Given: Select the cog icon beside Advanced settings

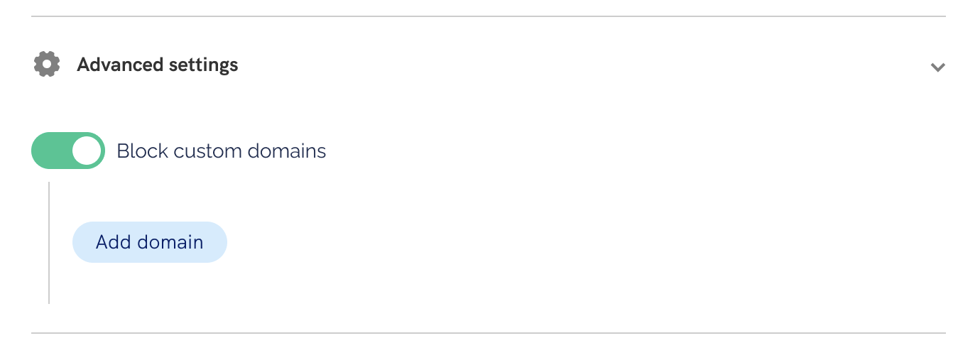Looking at the screenshot, I should point(47,65).
